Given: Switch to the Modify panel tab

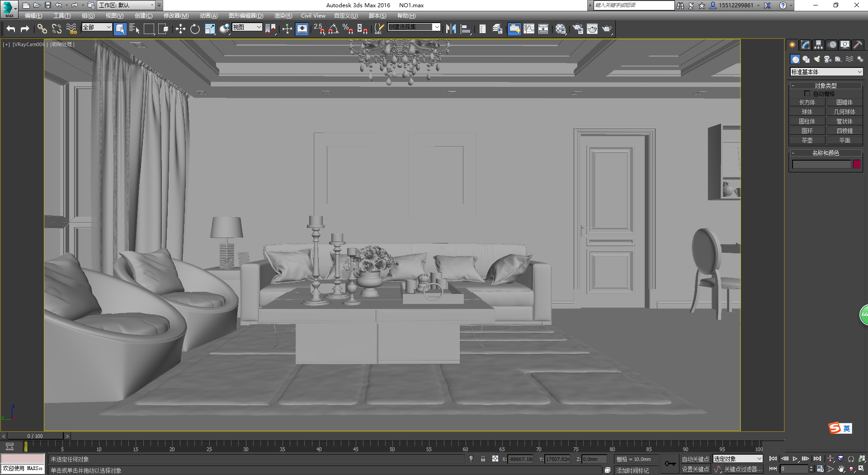Looking at the screenshot, I should click(805, 45).
